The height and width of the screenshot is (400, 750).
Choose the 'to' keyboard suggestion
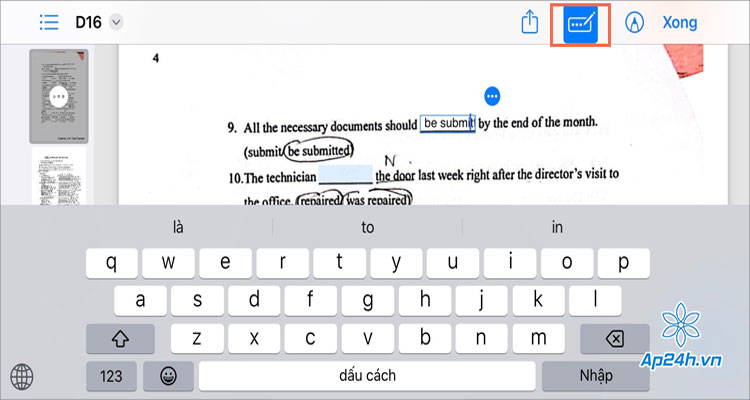pyautogui.click(x=367, y=227)
